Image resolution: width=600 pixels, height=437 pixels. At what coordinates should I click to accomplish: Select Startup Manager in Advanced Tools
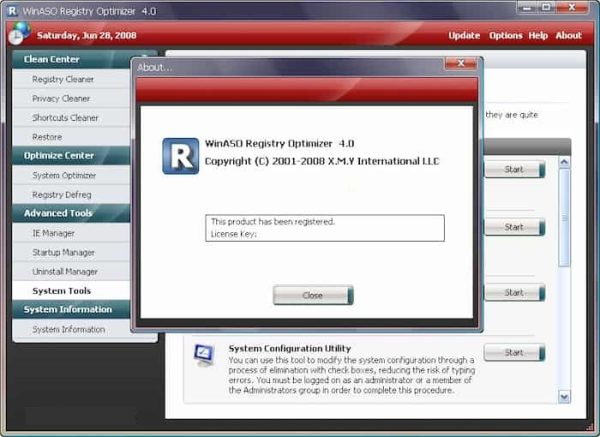64,252
